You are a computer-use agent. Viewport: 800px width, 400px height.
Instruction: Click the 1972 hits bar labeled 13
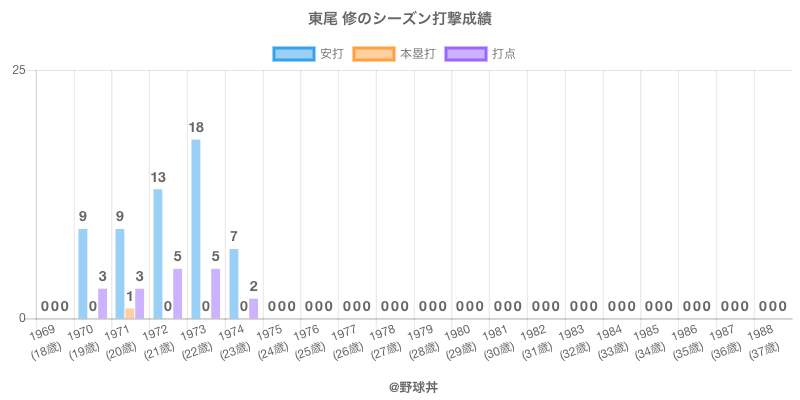(158, 253)
